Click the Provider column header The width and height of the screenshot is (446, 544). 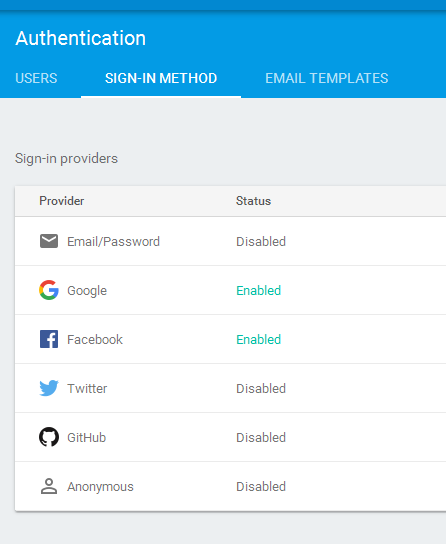coord(61,201)
